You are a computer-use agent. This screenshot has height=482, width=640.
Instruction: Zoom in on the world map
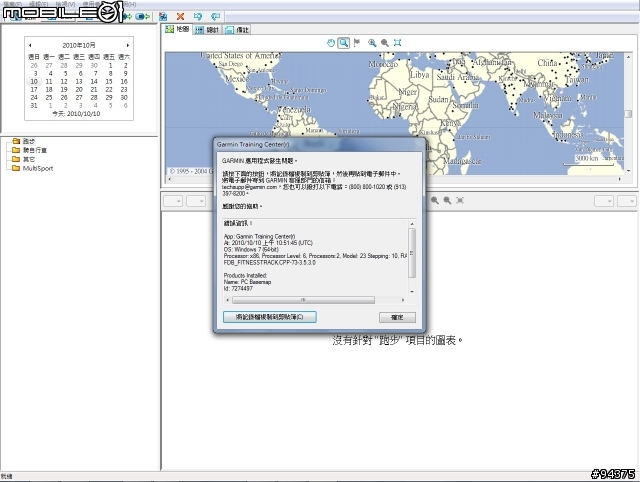[372, 43]
